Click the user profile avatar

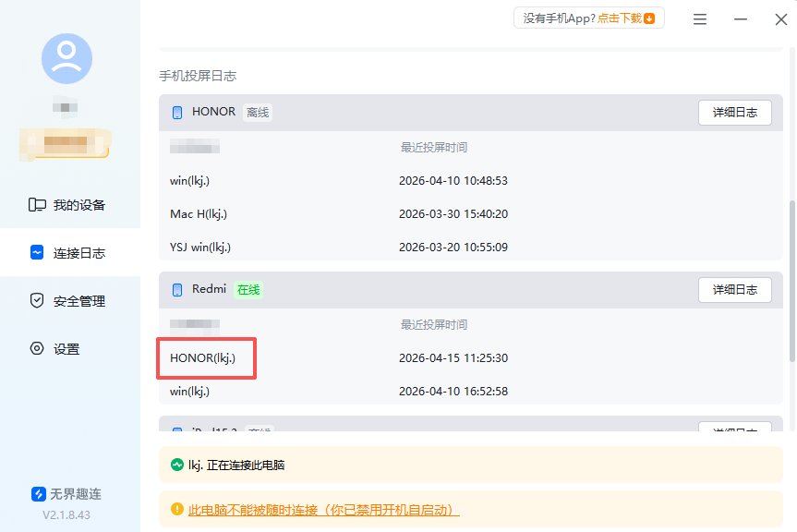pos(66,58)
